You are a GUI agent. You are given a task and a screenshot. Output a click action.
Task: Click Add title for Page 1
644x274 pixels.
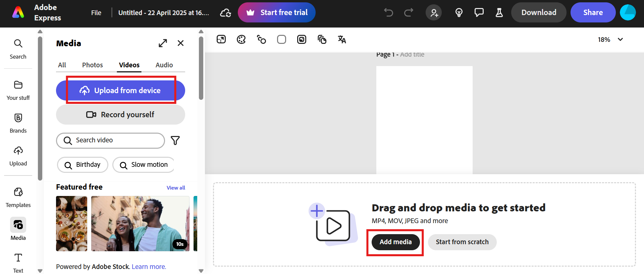coord(412,55)
